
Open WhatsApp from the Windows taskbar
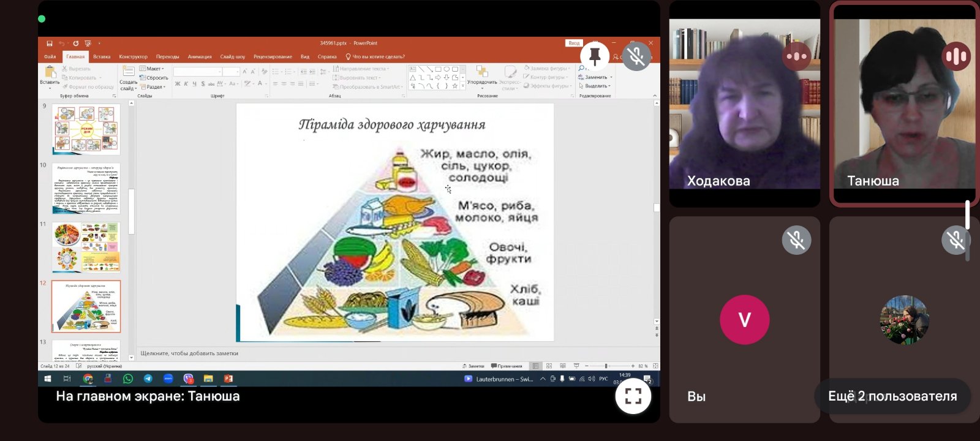coord(128,379)
